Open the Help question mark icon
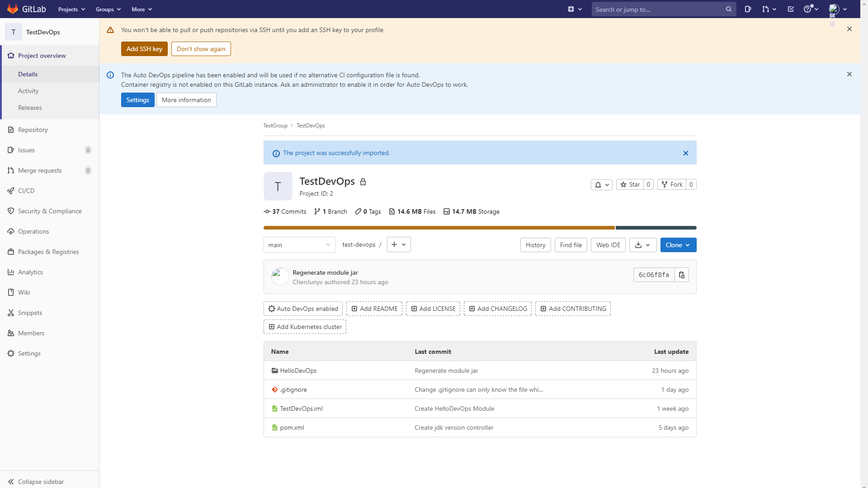 (x=811, y=9)
